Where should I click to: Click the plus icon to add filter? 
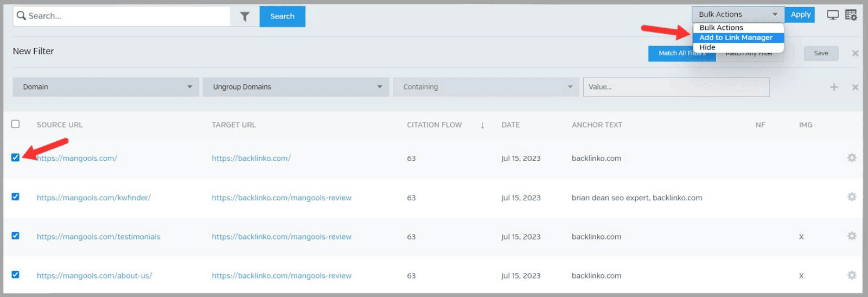pos(834,87)
